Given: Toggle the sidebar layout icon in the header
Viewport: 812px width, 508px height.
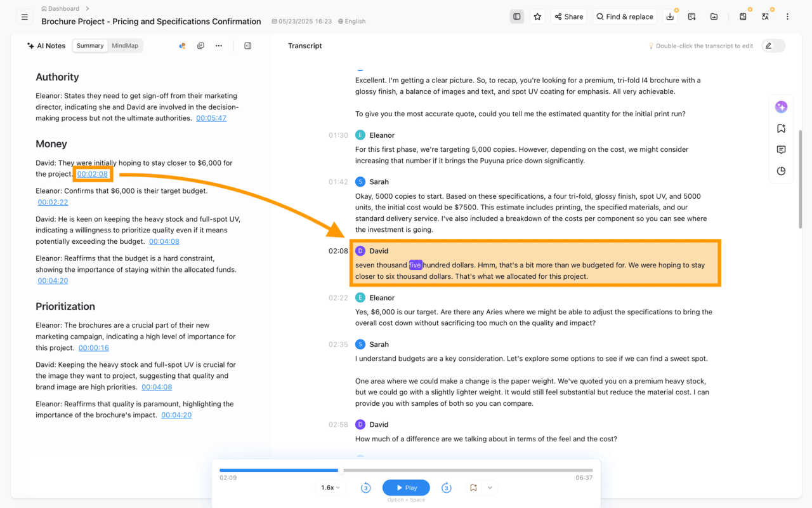Looking at the screenshot, I should pyautogui.click(x=517, y=17).
